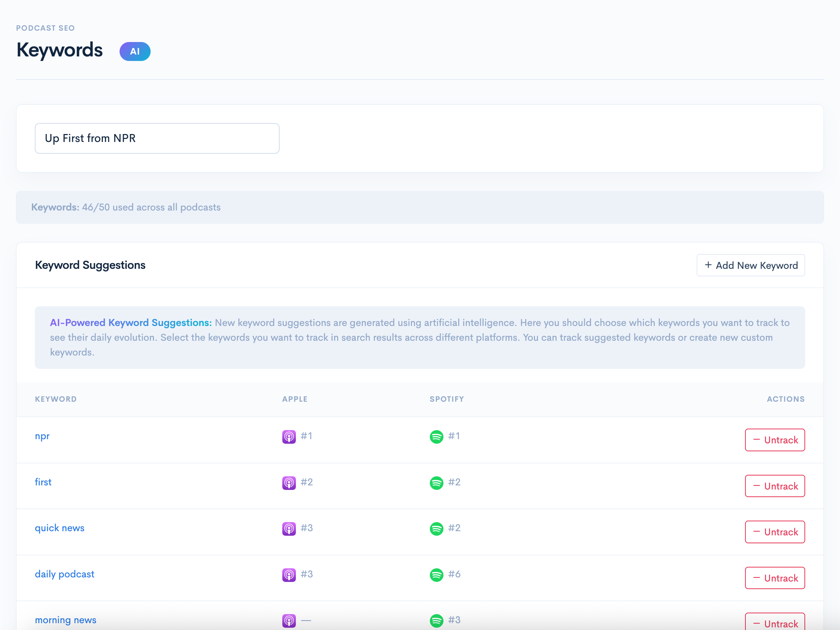The width and height of the screenshot is (840, 630).
Task: Click Apple Podcasts icon in morning news row
Action: pos(289,621)
